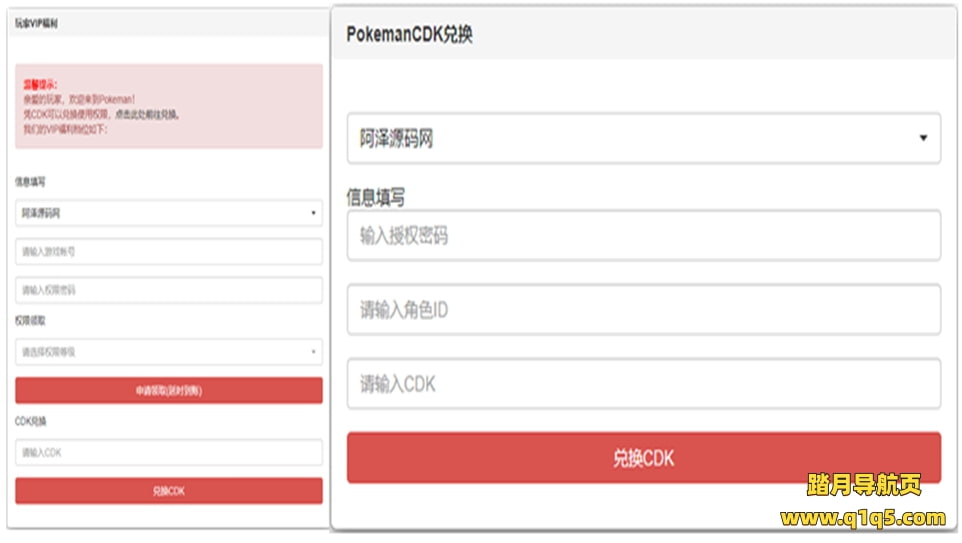This screenshot has width=962, height=543.
Task: Open the 阿泽源码网 dropdown in PokemanCDK兑换 panel
Action: click(x=643, y=138)
